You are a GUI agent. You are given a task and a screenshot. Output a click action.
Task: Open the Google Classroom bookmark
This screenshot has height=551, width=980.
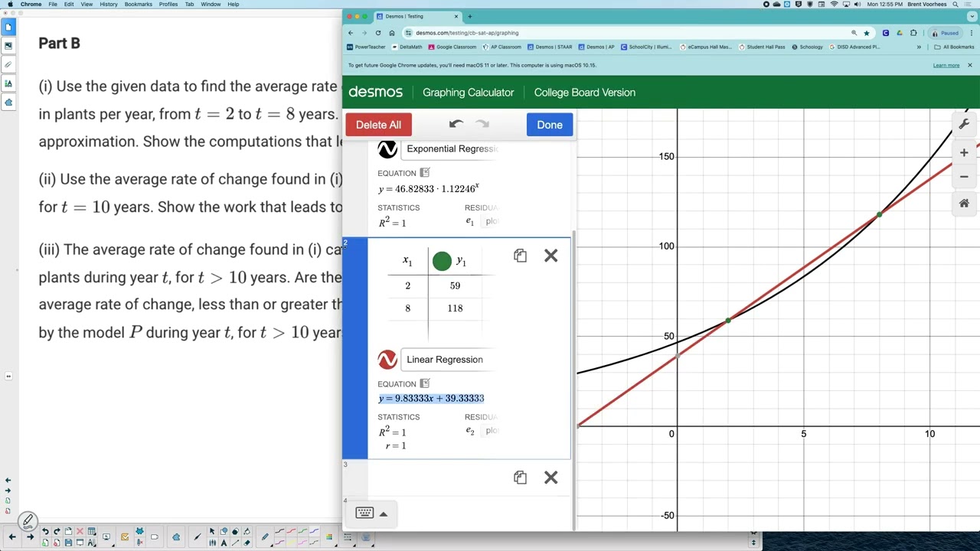click(452, 47)
